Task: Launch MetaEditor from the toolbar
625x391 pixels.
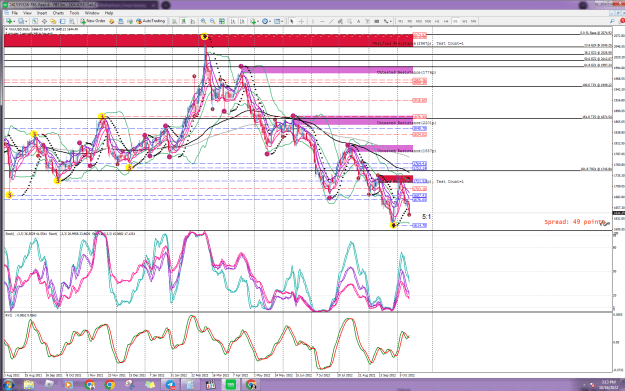Action: [111, 21]
